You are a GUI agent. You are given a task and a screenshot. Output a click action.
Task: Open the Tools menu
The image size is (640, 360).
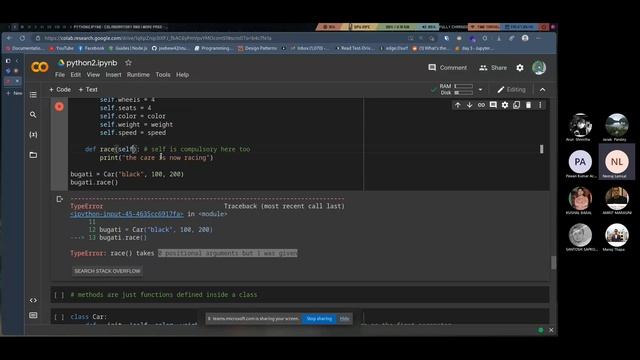pos(163,75)
